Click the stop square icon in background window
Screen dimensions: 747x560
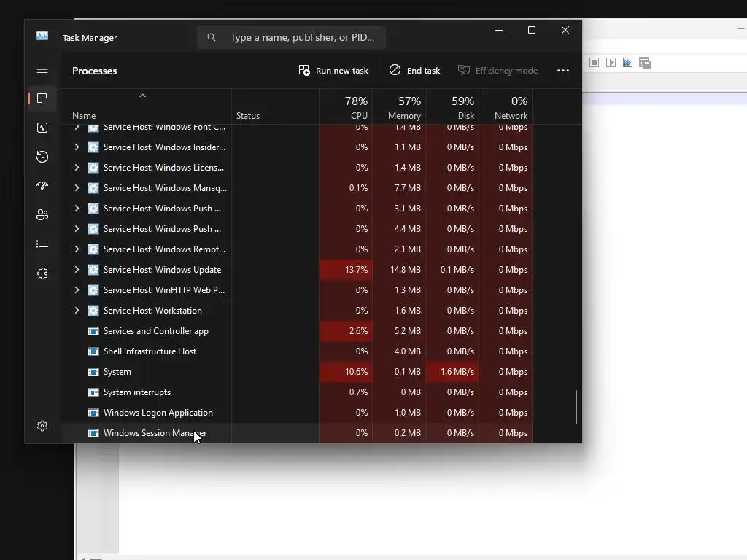[594, 63]
